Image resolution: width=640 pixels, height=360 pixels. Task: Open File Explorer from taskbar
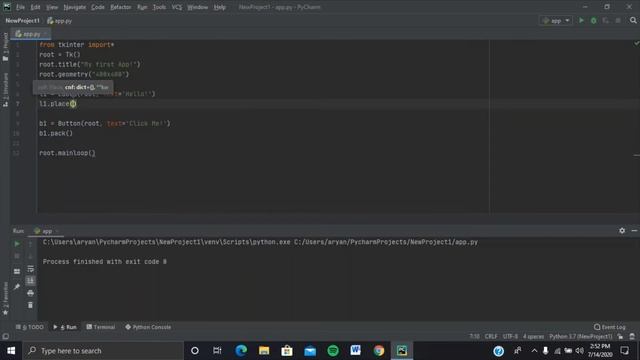pyautogui.click(x=264, y=351)
